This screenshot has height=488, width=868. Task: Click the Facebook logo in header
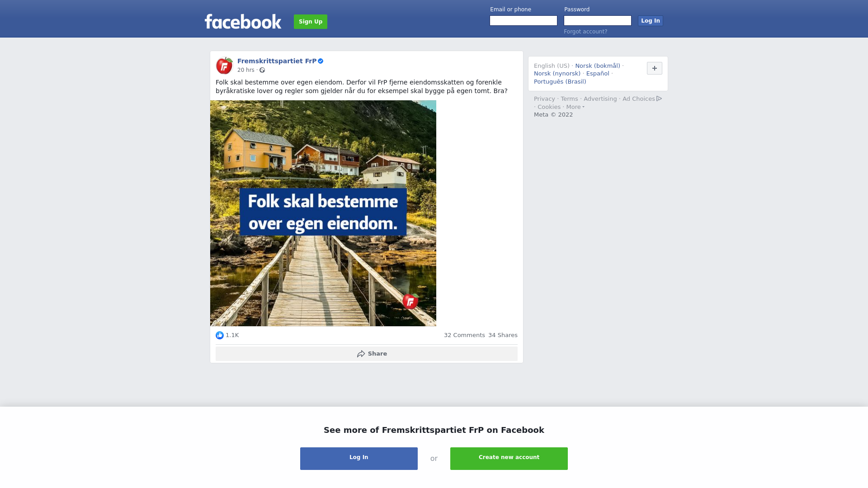(243, 21)
